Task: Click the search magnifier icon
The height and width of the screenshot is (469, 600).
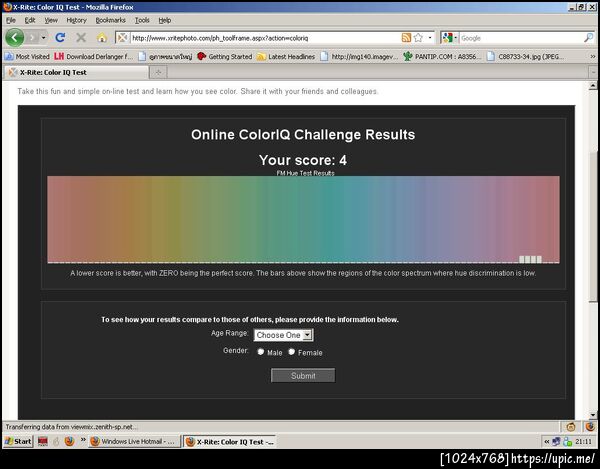Action: [x=589, y=37]
